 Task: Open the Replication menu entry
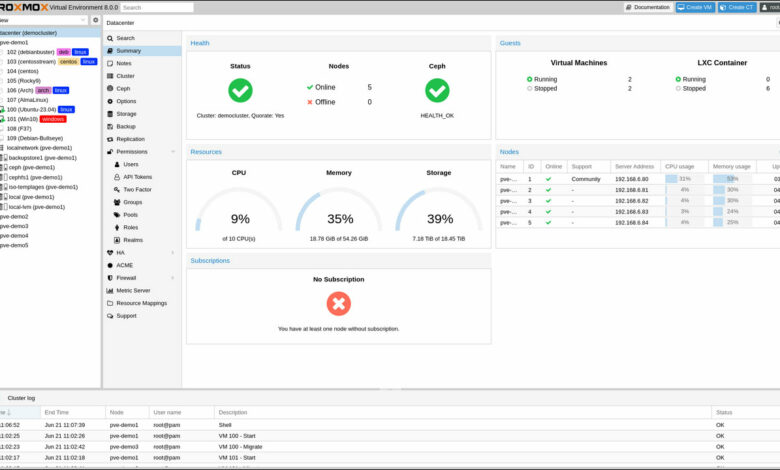[x=142, y=139]
